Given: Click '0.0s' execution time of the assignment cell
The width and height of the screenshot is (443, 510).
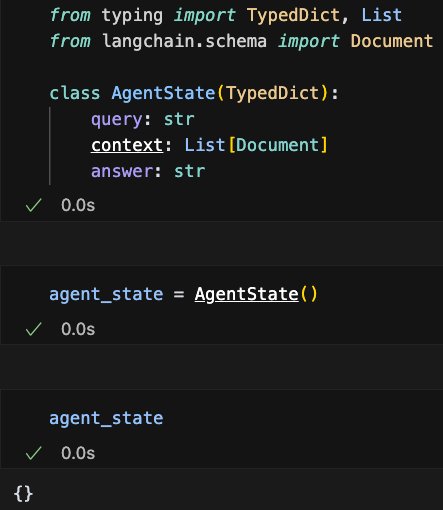Looking at the screenshot, I should click(78, 329).
